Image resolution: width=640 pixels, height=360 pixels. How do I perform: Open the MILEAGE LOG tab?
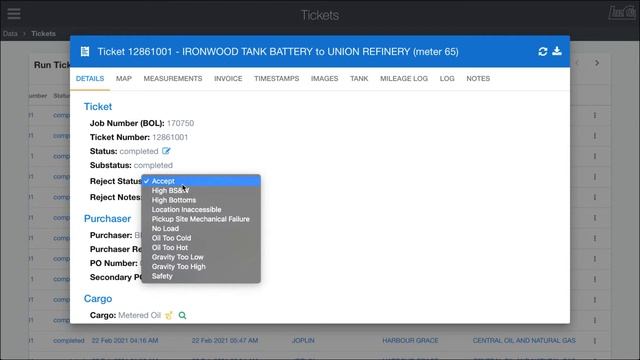pyautogui.click(x=404, y=78)
